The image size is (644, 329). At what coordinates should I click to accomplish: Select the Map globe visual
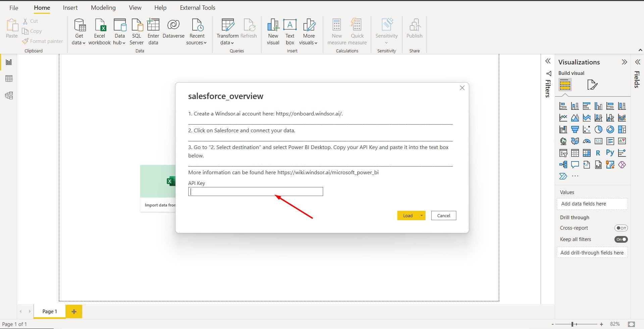pyautogui.click(x=563, y=141)
